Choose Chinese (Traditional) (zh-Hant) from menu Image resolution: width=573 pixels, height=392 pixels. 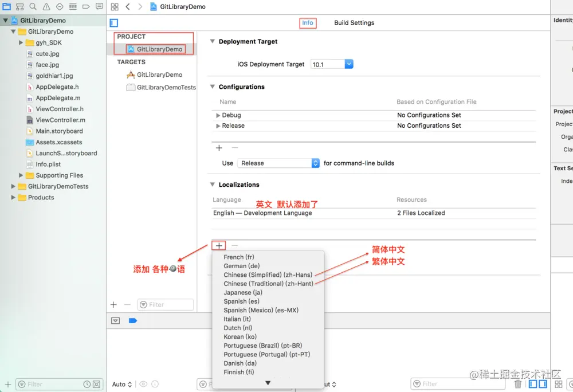point(268,284)
